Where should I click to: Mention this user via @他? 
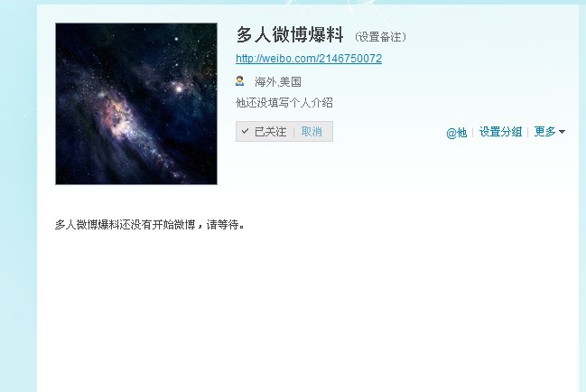pos(456,132)
